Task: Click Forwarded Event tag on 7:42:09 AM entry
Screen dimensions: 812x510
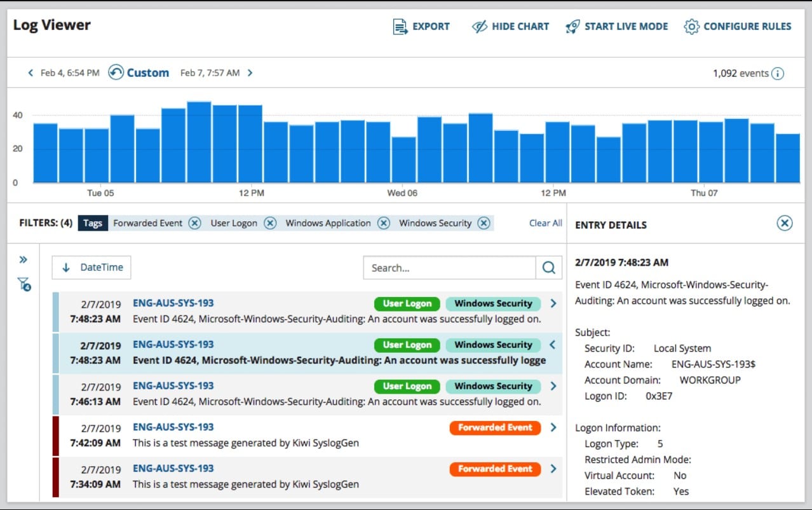Action: 495,427
